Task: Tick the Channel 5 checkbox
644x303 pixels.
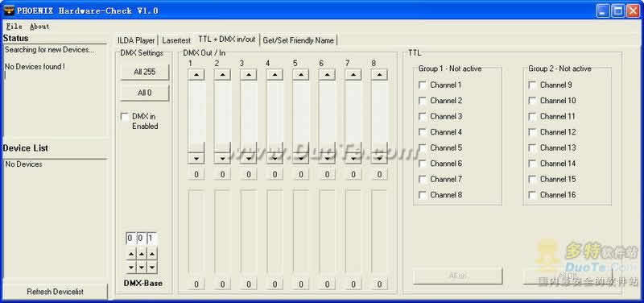Action: coord(422,147)
